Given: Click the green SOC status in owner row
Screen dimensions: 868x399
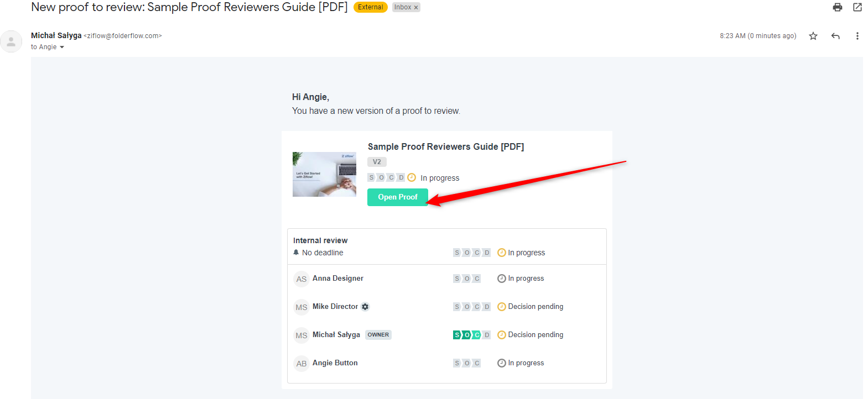Looking at the screenshot, I should coord(466,335).
